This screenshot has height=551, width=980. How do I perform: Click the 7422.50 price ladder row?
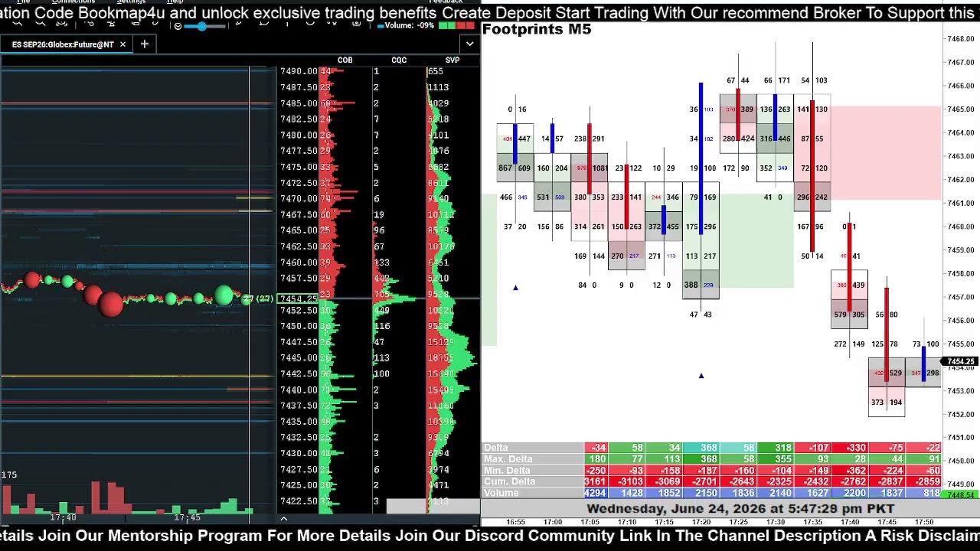[x=299, y=501]
